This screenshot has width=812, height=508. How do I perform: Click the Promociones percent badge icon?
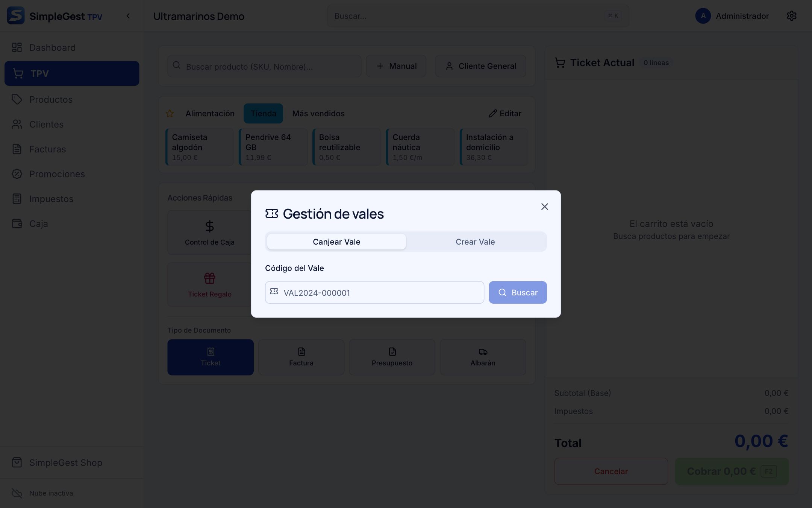pos(17,174)
